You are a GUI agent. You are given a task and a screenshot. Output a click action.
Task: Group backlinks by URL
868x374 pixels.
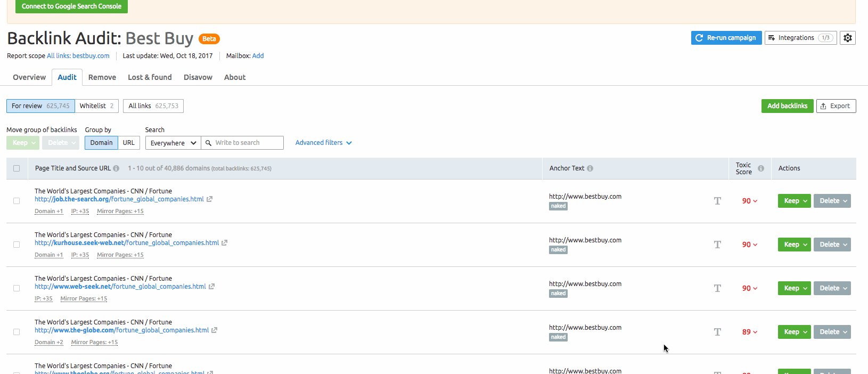[x=129, y=143]
